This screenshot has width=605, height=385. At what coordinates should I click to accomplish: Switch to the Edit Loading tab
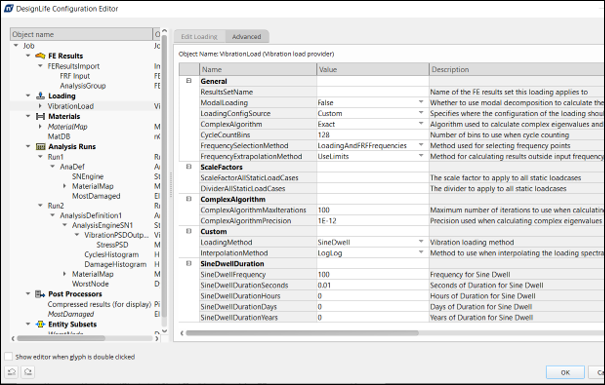tap(199, 37)
